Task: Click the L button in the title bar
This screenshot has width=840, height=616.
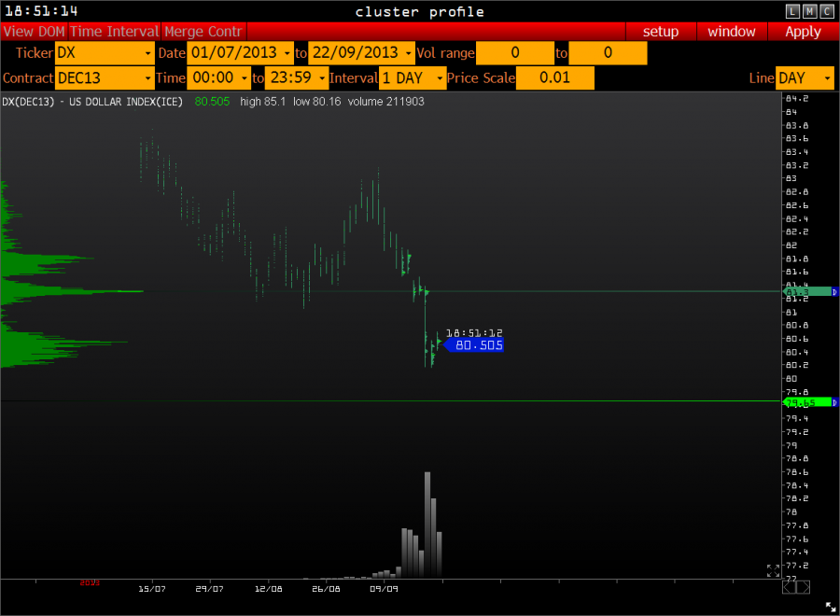Action: (793, 11)
